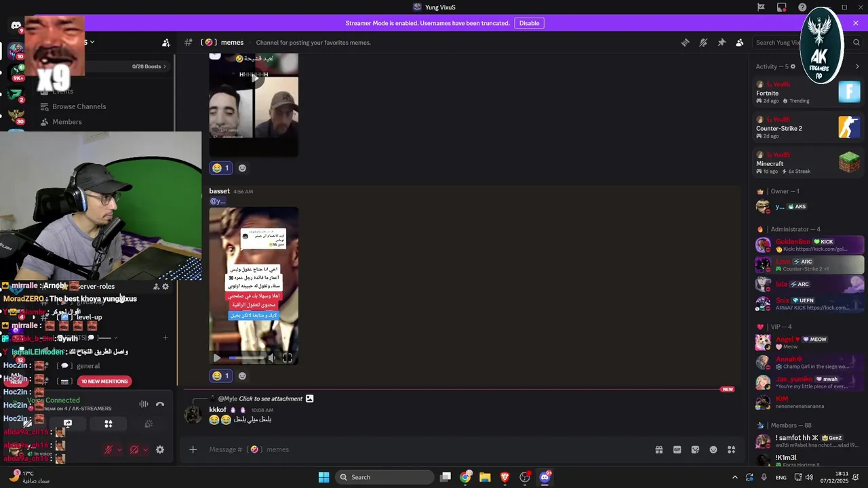Open the Members list item
Viewport: 868px width, 488px height.
[x=67, y=122]
